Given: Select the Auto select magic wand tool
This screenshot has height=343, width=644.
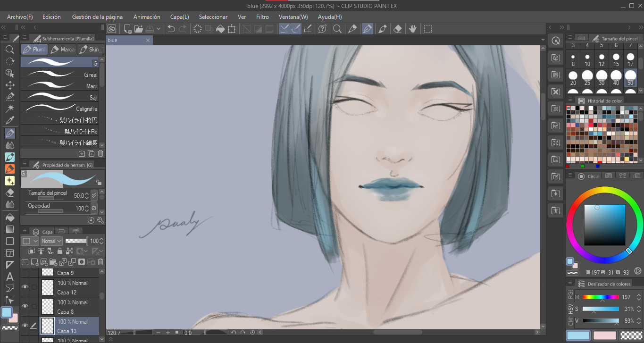Looking at the screenshot, I should click(x=9, y=109).
